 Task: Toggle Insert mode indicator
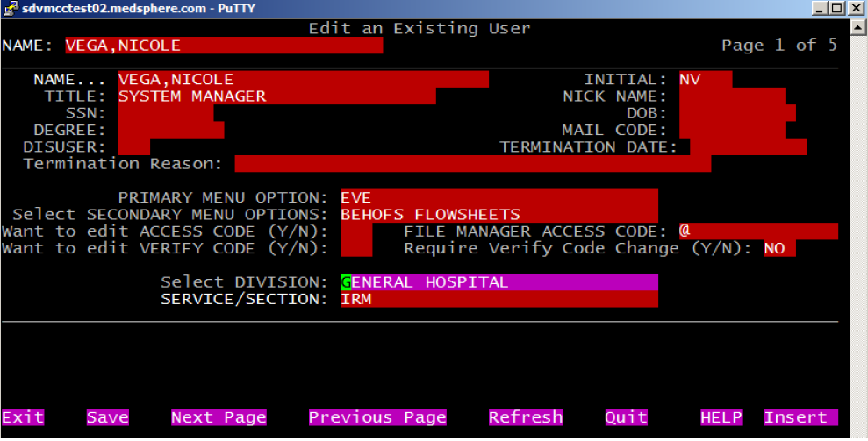click(x=801, y=417)
